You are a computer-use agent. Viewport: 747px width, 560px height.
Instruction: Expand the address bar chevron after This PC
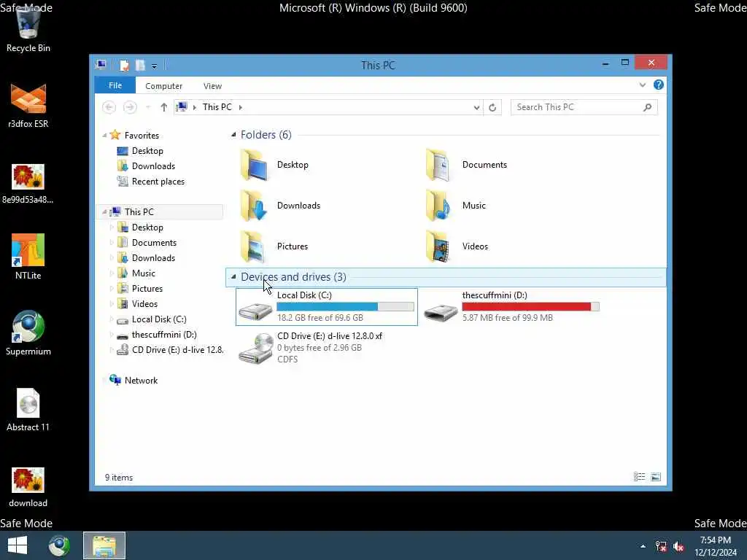click(x=241, y=108)
